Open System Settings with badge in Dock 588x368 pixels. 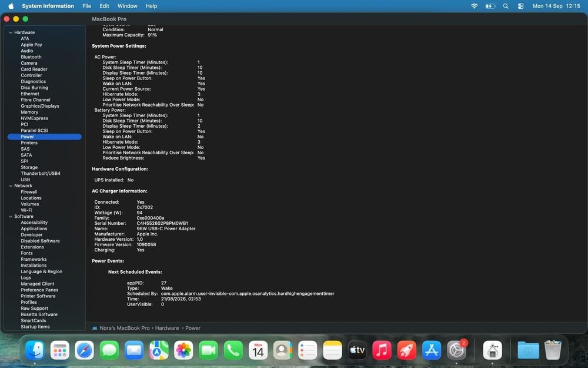456,350
